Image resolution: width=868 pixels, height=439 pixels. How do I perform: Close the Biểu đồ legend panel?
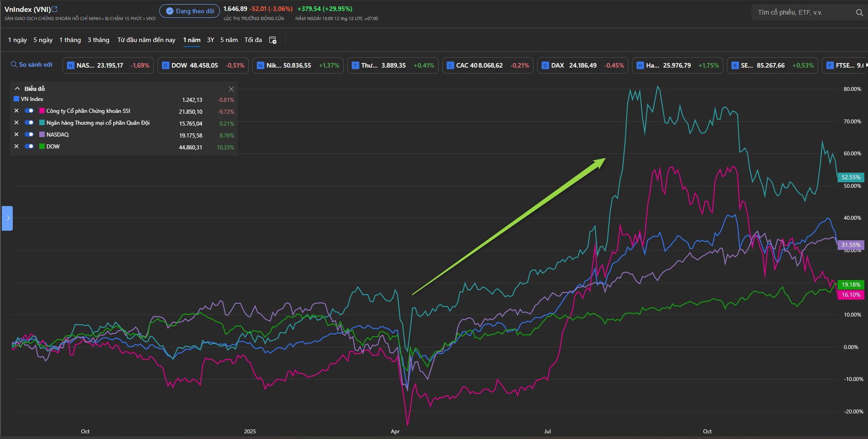point(231,89)
